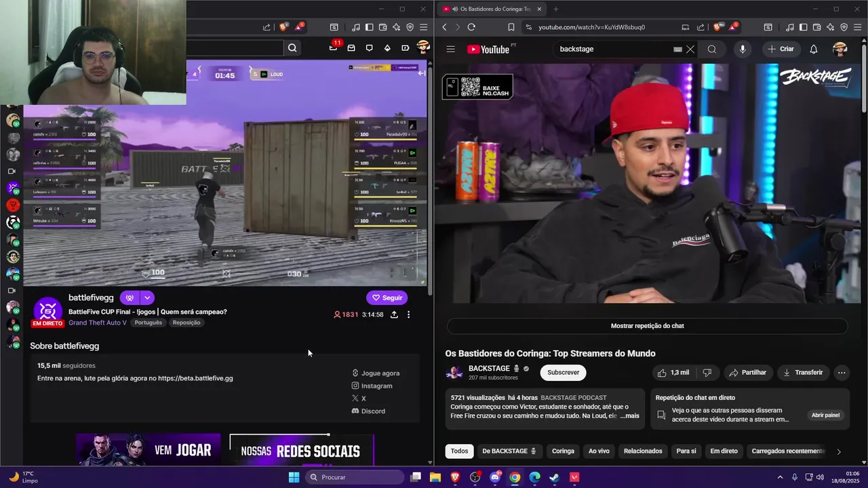Click YouTube search input field
Screen dimensions: 868x488
pos(614,49)
